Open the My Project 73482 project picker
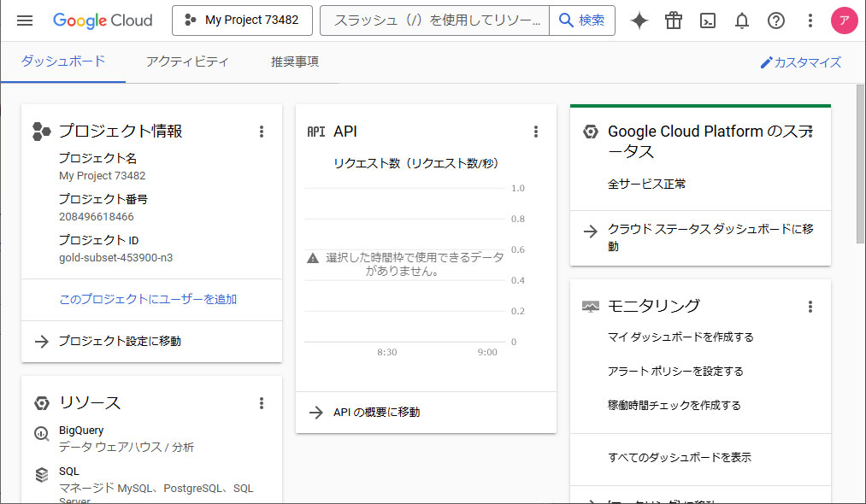 [x=242, y=21]
